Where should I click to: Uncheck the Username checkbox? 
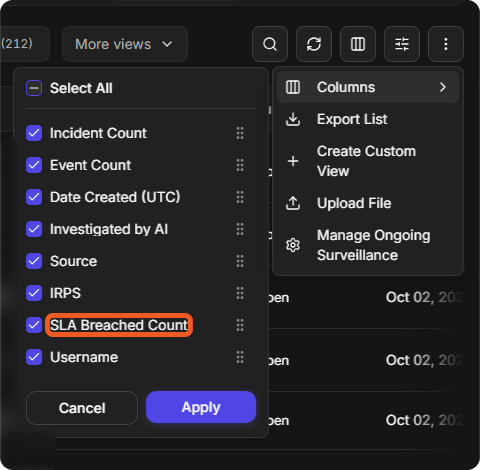34,357
